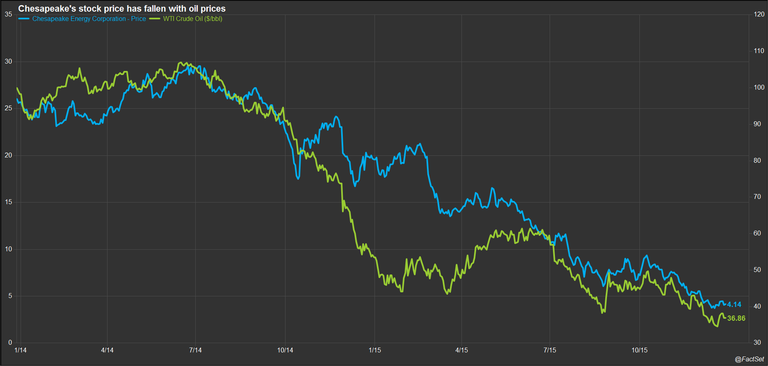
Task: Click the 0 label on the stock price axis
Action: [10, 342]
